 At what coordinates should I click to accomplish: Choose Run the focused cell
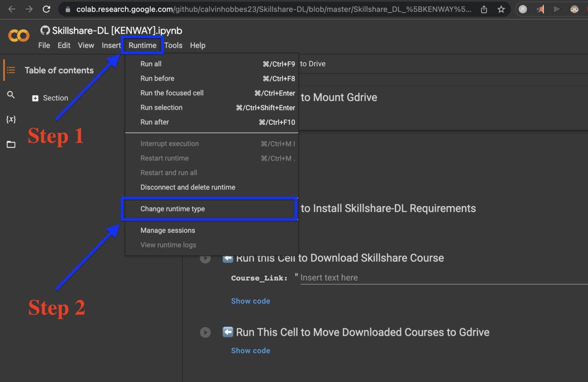(212, 93)
